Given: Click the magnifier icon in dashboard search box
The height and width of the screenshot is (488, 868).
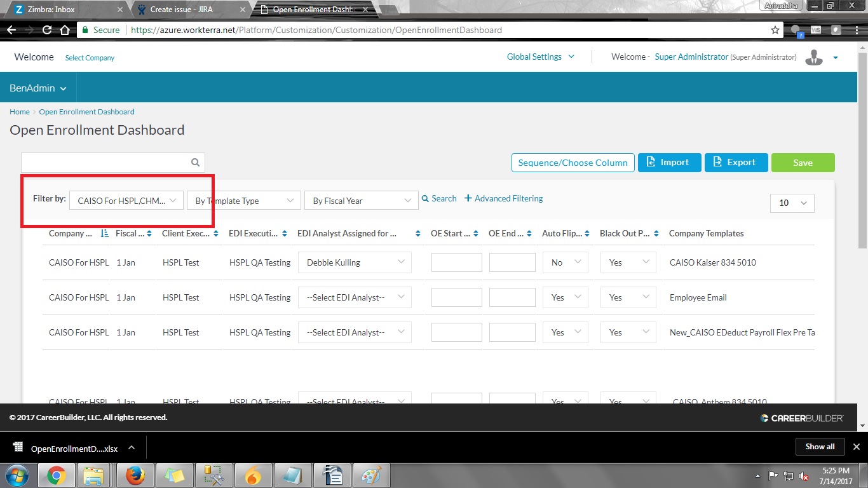Looking at the screenshot, I should point(195,162).
